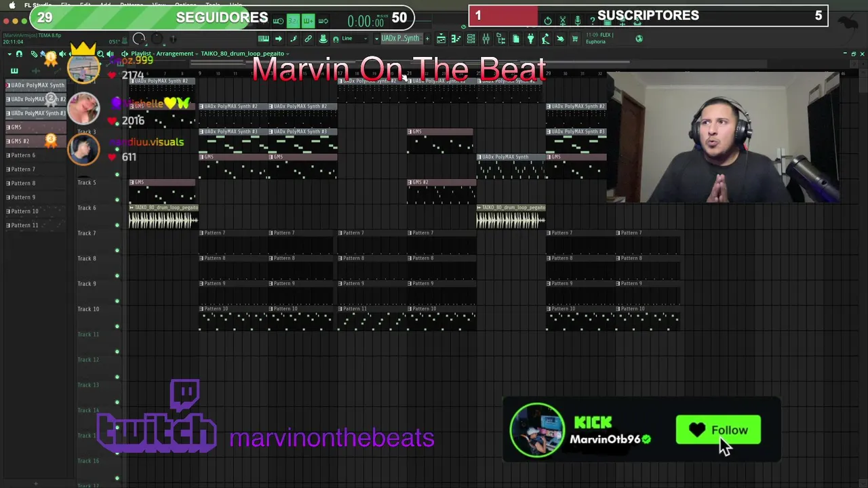868x488 pixels.
Task: Select Pattern 6 in pattern list
Action: (x=36, y=155)
